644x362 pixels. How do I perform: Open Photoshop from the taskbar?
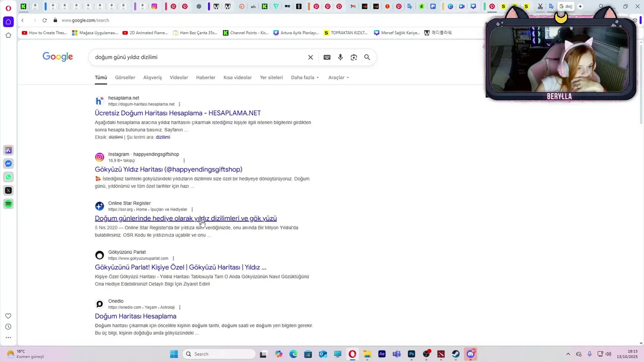point(412,354)
